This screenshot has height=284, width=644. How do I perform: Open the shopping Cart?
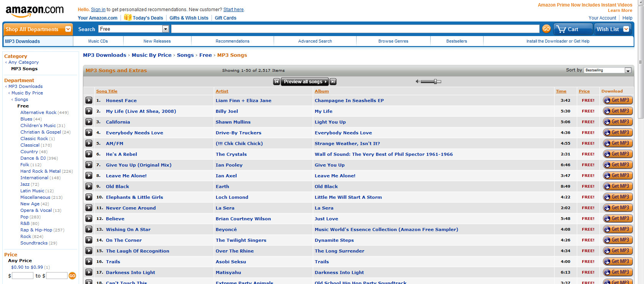[x=573, y=29]
